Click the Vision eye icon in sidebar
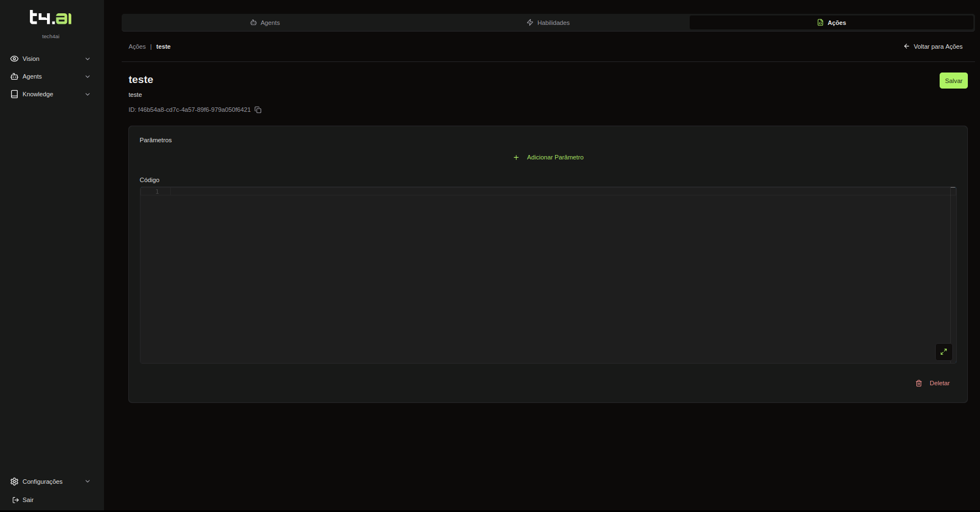This screenshot has width=980, height=512. (x=14, y=59)
